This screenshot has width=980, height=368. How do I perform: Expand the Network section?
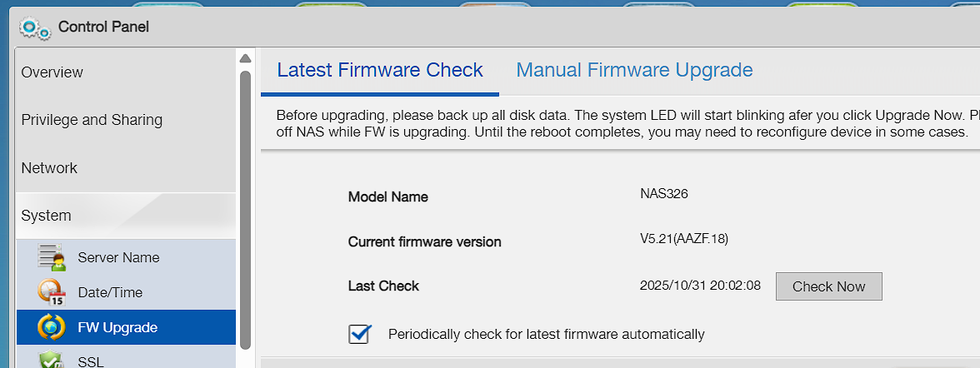coord(49,168)
